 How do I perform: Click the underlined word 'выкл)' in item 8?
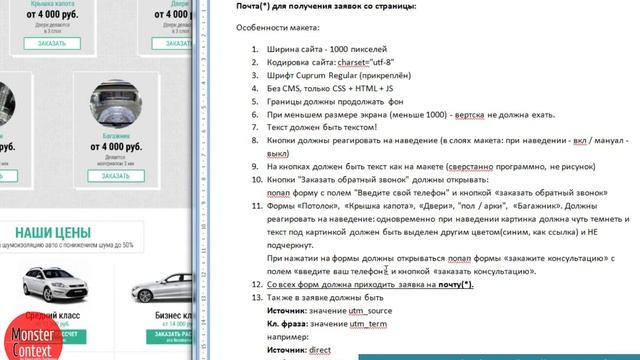[278, 153]
